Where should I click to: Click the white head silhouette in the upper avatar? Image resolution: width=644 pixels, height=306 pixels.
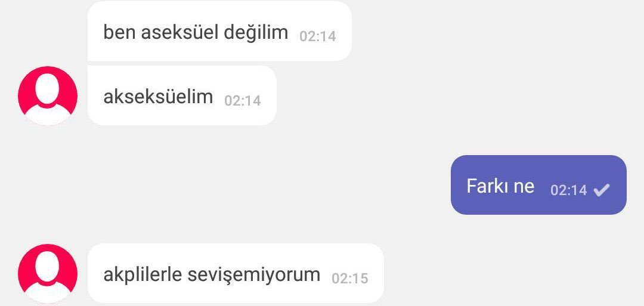click(48, 89)
